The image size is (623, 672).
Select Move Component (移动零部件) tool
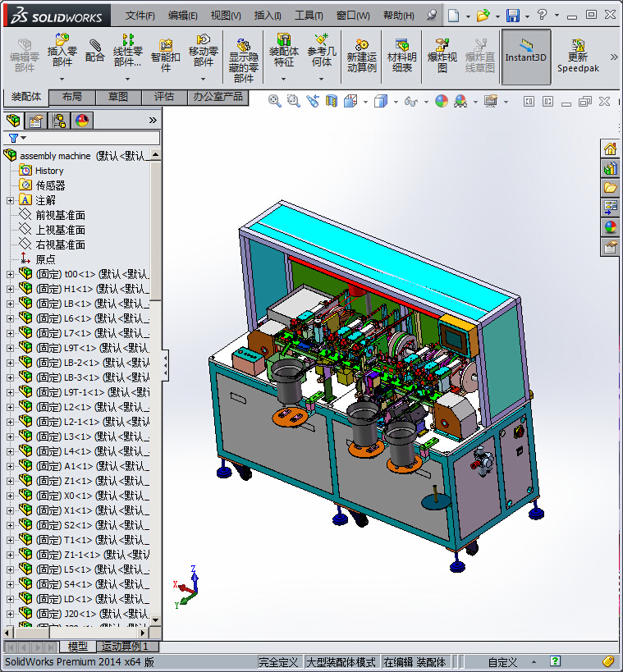click(x=204, y=50)
